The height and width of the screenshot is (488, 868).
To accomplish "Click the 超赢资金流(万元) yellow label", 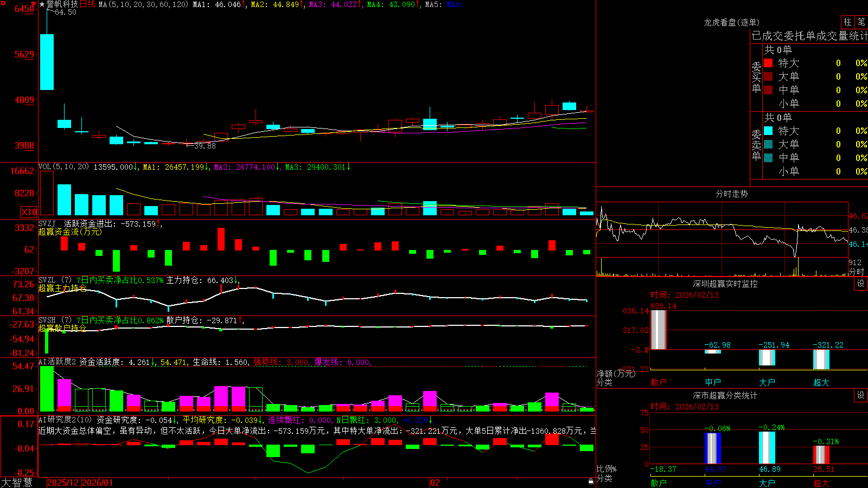I will 70,232.
